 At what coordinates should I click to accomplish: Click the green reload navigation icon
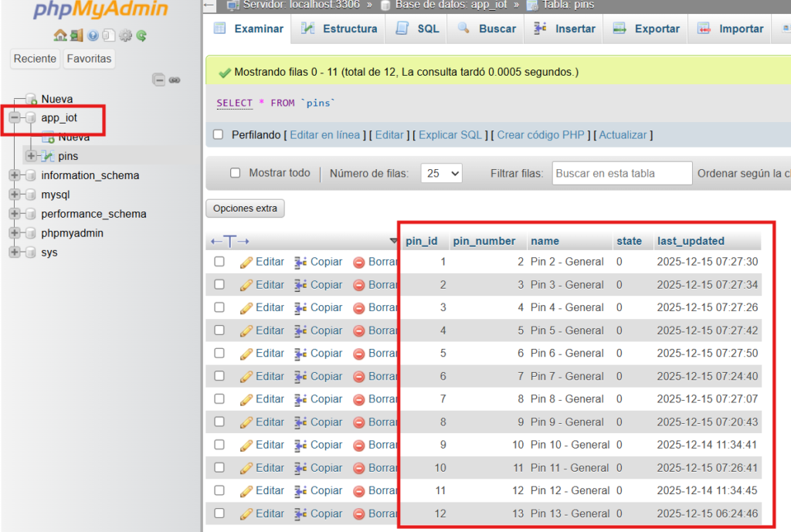pyautogui.click(x=141, y=36)
